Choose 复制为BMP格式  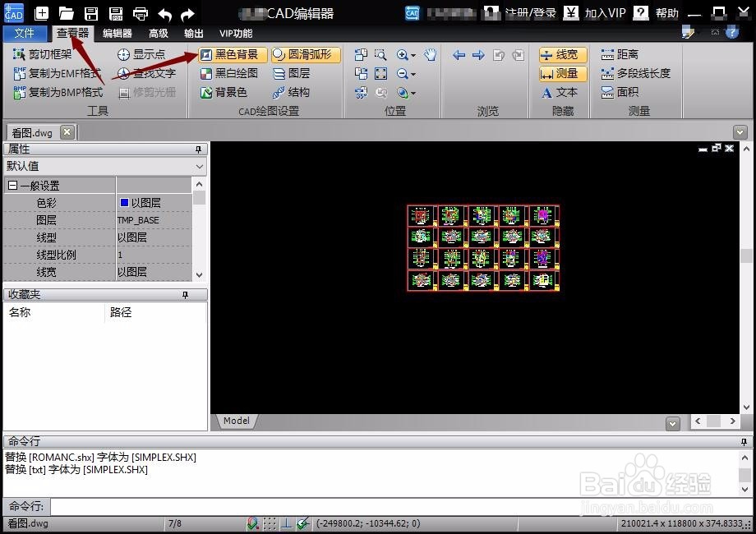pos(58,92)
